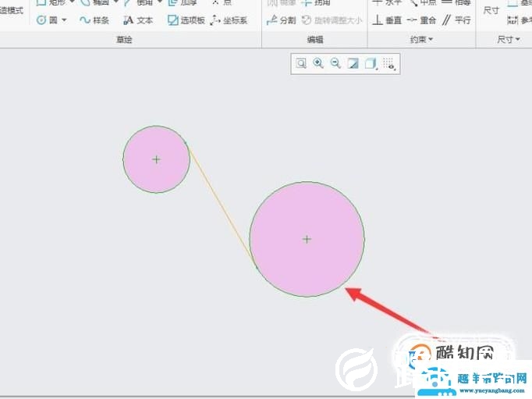Expand the Constraint (约束) group menu

click(x=422, y=39)
